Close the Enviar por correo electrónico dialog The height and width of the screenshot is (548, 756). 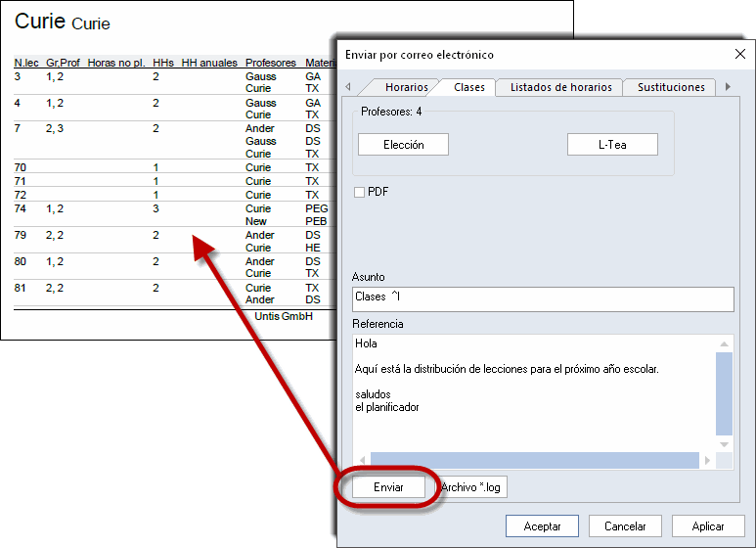click(x=740, y=54)
